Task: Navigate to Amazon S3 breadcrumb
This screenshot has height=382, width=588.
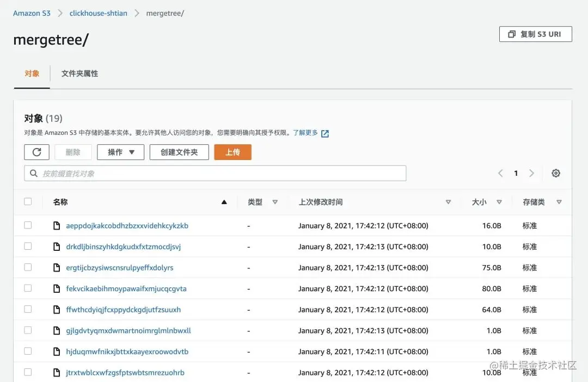Action: 32,13
